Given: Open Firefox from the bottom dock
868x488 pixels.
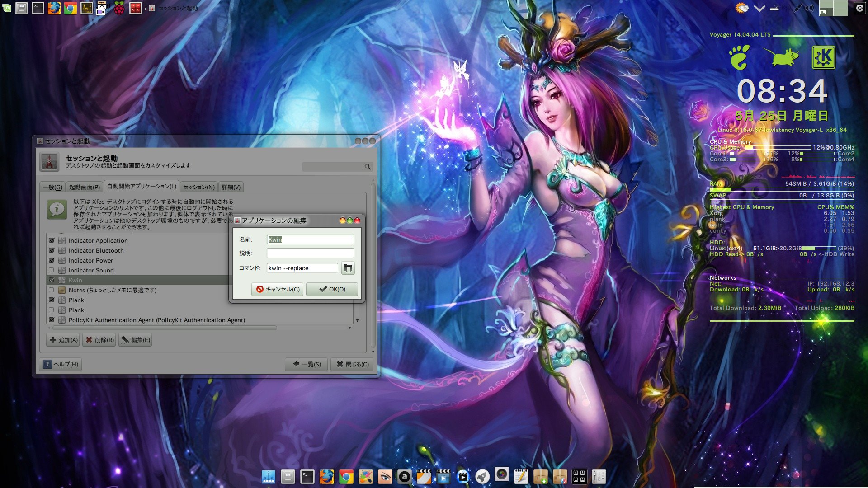Looking at the screenshot, I should 326,477.
